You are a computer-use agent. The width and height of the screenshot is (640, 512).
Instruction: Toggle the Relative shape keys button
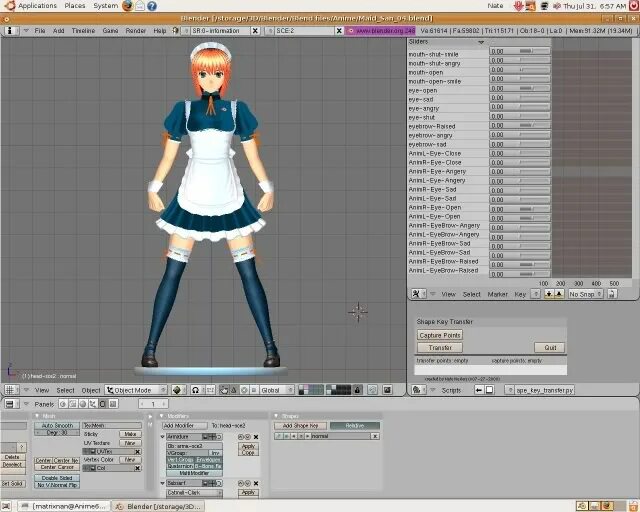(355, 425)
